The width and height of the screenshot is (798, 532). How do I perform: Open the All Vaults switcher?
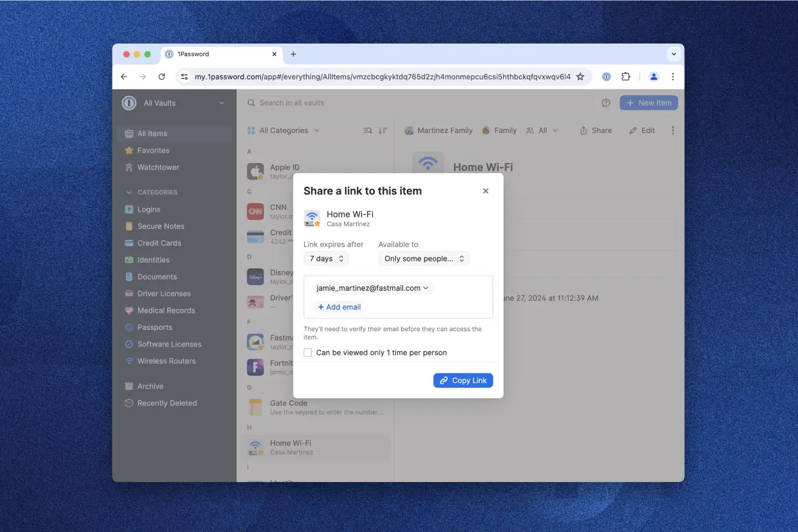coord(174,103)
